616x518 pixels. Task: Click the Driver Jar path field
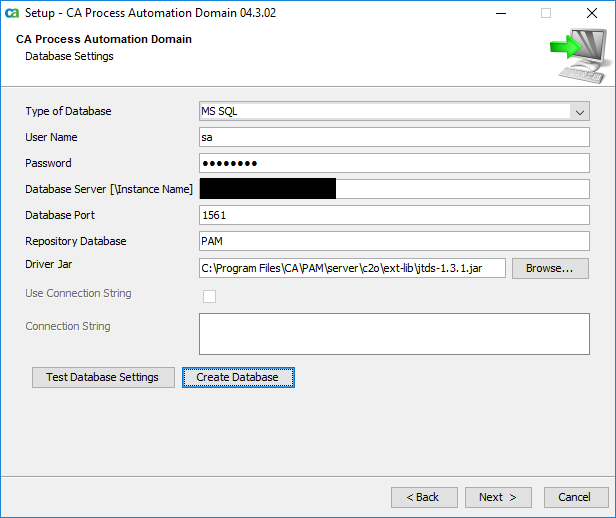click(x=352, y=268)
